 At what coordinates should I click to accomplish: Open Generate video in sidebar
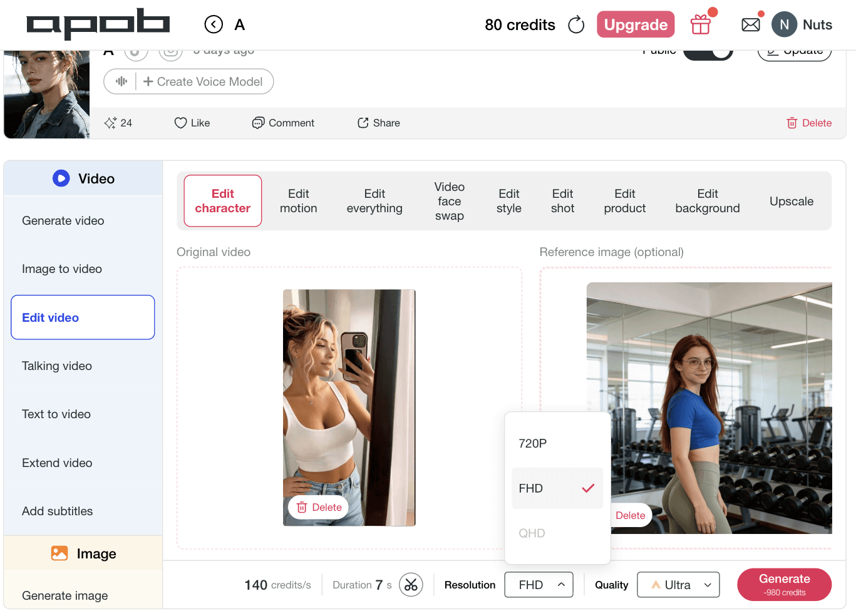click(83, 220)
